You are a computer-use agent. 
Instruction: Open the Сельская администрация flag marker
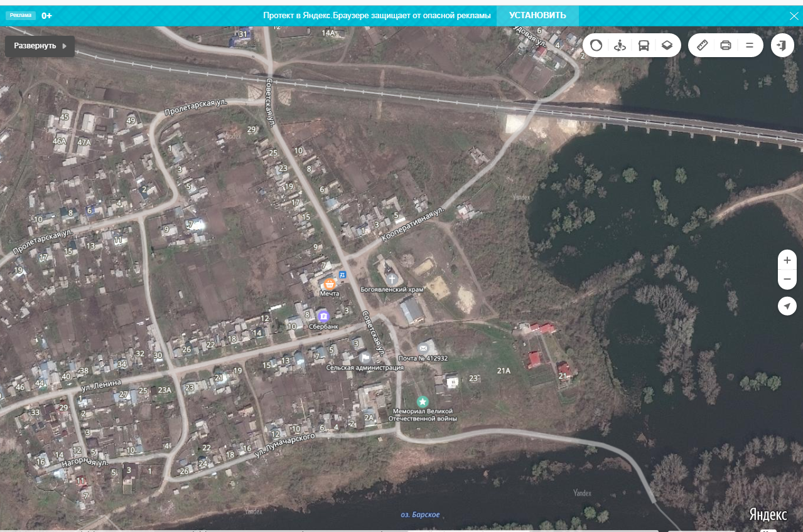pos(365,357)
